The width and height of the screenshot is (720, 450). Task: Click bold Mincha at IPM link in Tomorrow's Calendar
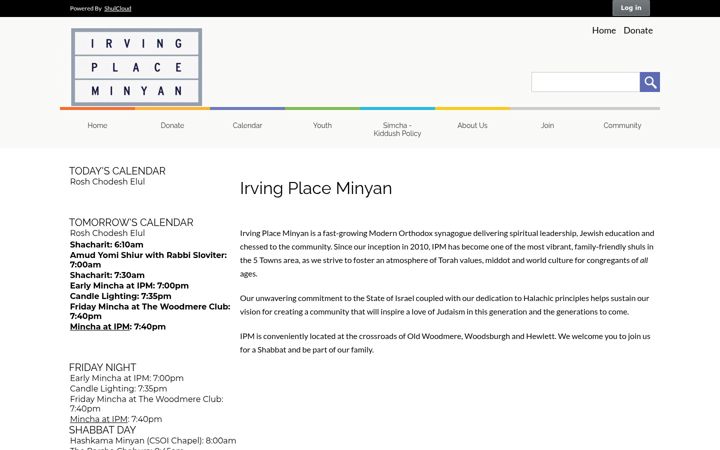[x=100, y=326]
